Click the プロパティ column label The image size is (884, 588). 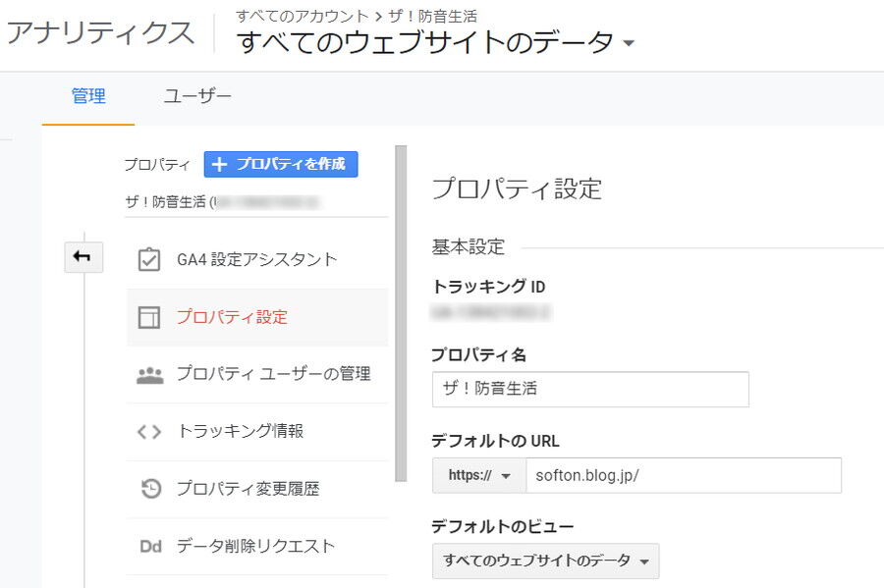tap(157, 165)
